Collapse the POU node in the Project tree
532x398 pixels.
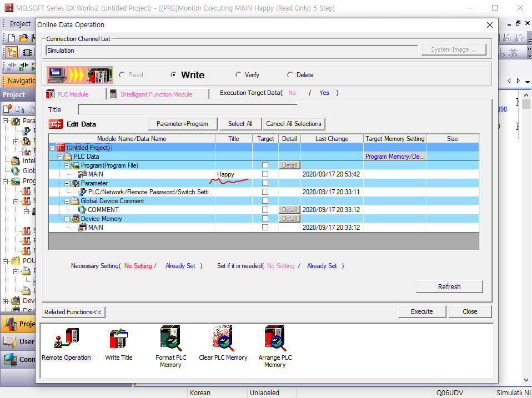[x=6, y=261]
